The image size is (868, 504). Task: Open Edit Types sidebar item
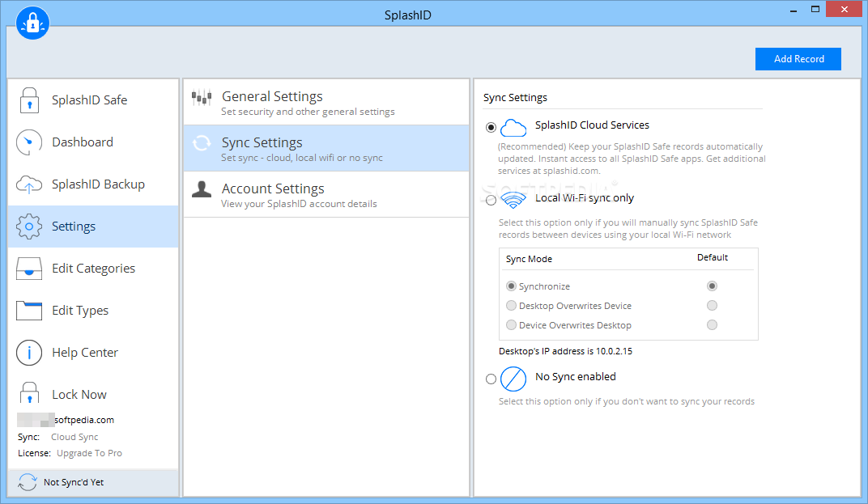pyautogui.click(x=93, y=311)
